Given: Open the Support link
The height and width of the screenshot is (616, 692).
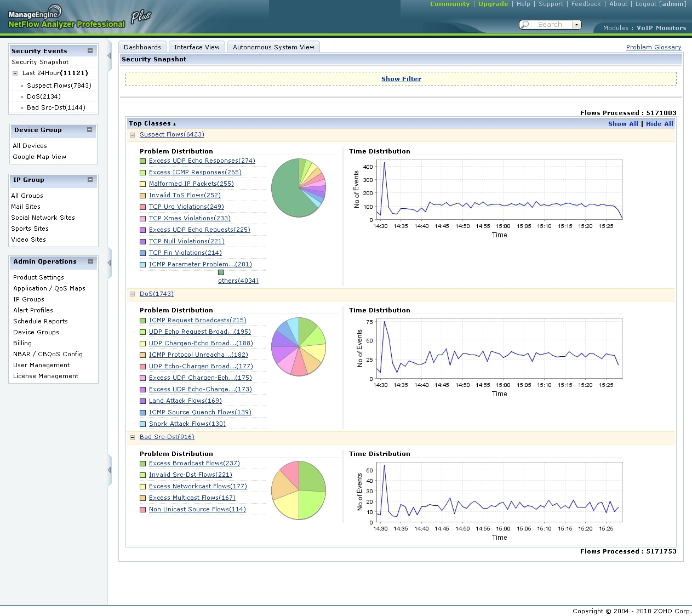Looking at the screenshot, I should [551, 4].
